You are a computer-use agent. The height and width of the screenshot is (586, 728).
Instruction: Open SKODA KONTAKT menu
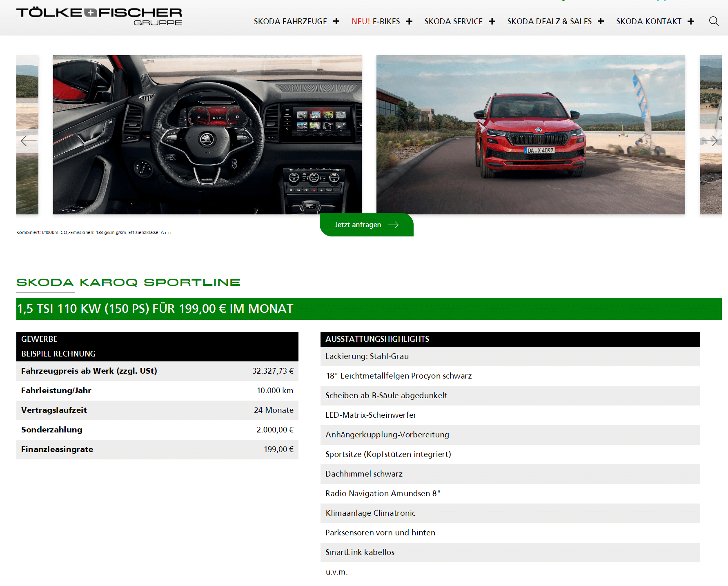(x=649, y=21)
